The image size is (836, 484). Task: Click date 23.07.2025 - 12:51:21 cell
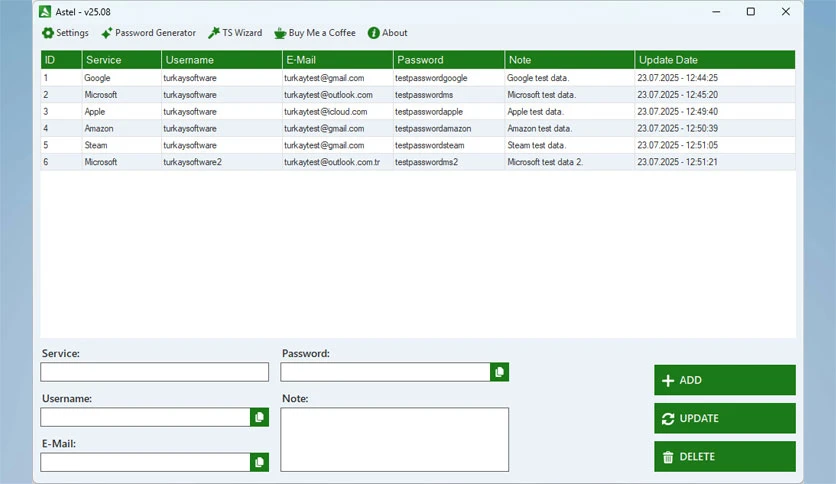click(x=714, y=162)
